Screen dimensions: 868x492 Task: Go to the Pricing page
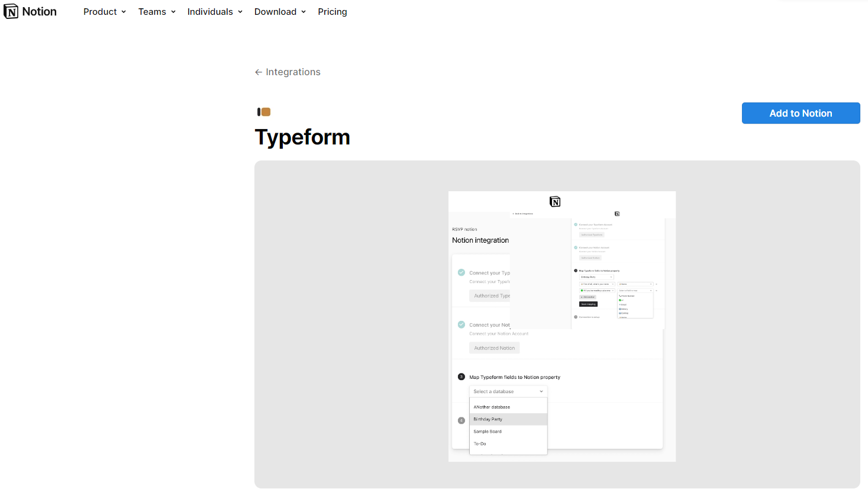[333, 12]
